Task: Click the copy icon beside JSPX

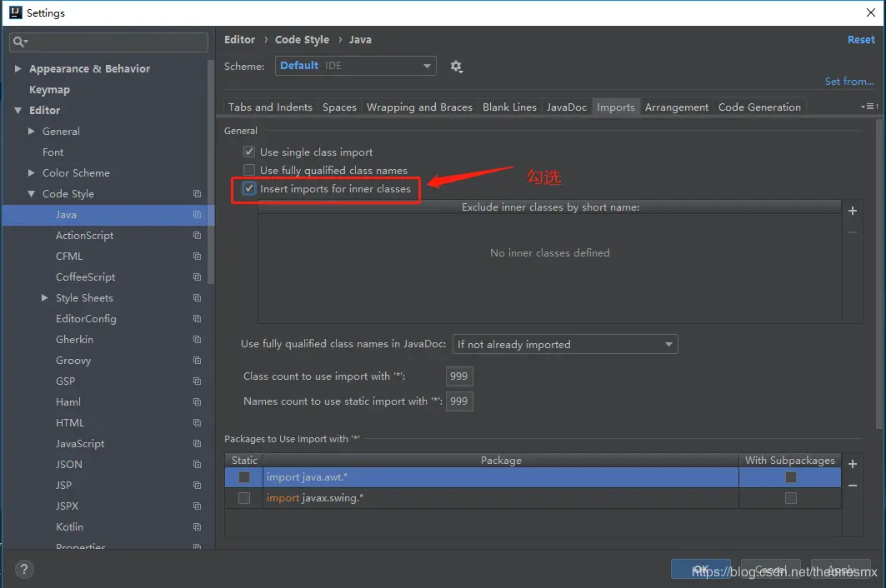Action: point(197,506)
